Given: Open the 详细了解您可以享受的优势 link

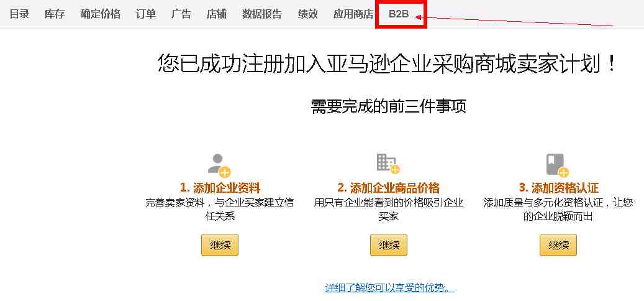Looking at the screenshot, I should 389,287.
